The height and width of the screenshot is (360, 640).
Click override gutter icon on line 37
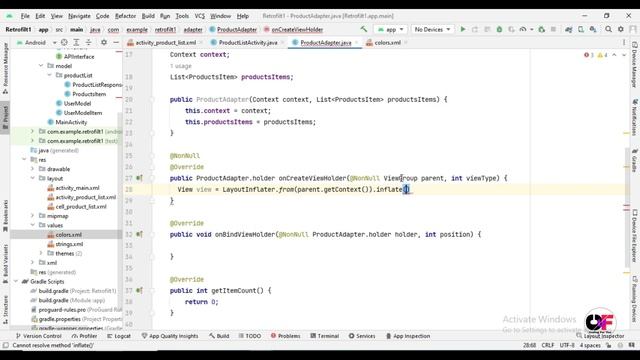(x=139, y=291)
